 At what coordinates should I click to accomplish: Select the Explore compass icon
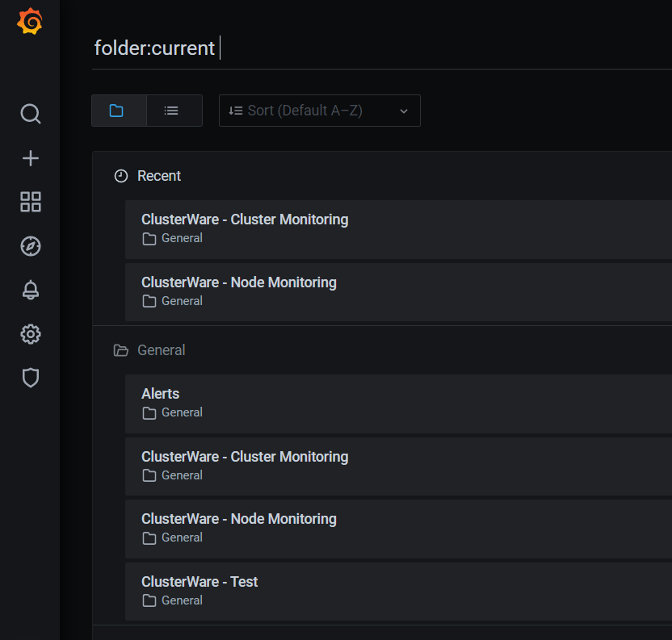(30, 246)
